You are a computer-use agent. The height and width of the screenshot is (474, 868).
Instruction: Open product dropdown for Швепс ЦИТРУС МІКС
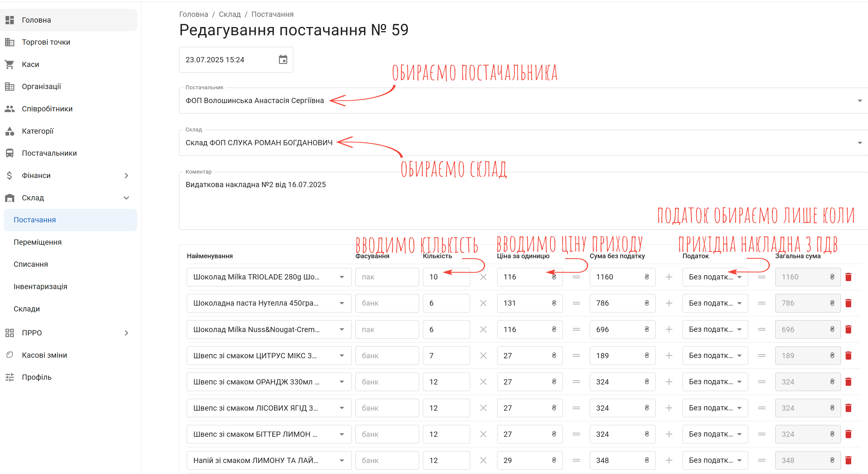click(x=342, y=355)
